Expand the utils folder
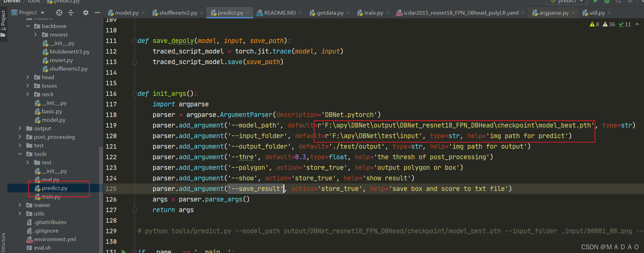The width and height of the screenshot is (644, 253). [x=20, y=214]
